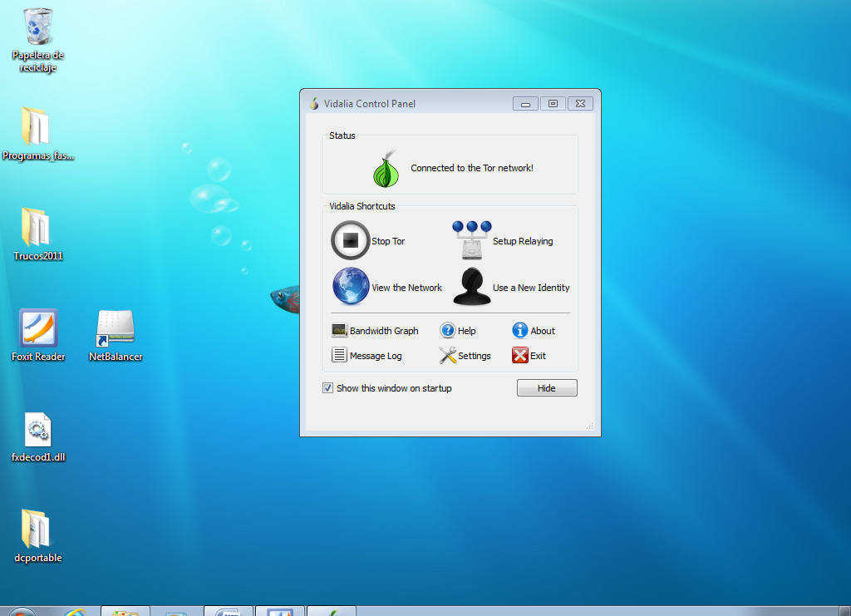
Task: Select the fxdecod1.dll file icon
Action: pos(38,430)
